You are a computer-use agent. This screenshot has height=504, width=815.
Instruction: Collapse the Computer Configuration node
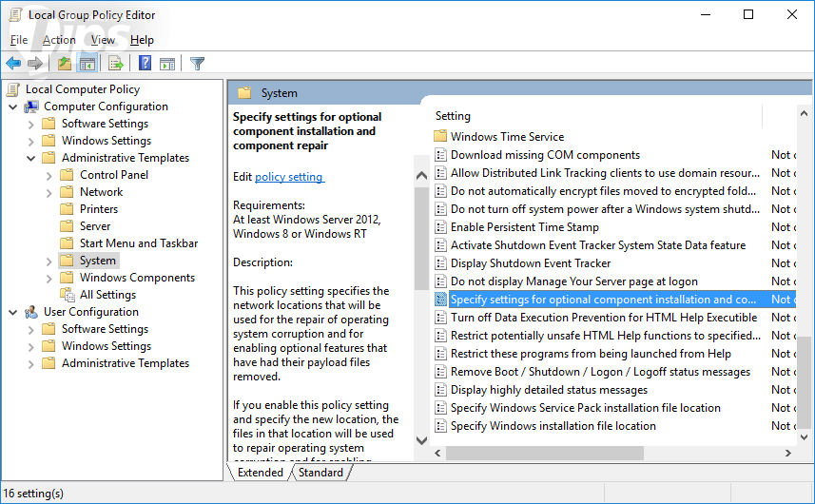tap(13, 107)
